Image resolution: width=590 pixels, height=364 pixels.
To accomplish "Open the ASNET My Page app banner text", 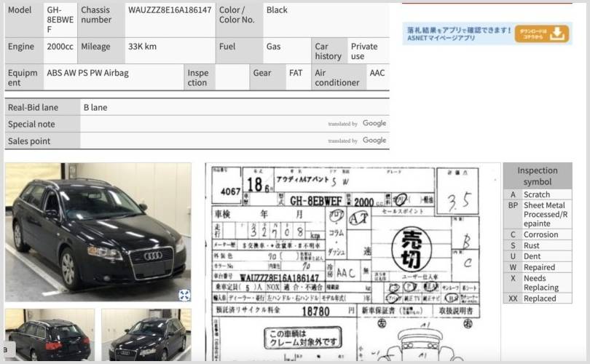I will pos(457,33).
